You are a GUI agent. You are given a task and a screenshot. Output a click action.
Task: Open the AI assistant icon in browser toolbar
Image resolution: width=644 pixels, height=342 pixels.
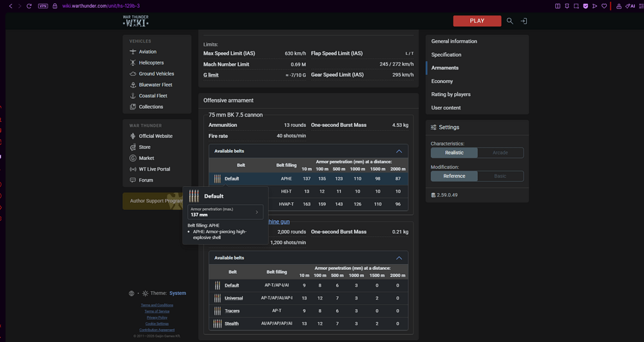pyautogui.click(x=630, y=6)
